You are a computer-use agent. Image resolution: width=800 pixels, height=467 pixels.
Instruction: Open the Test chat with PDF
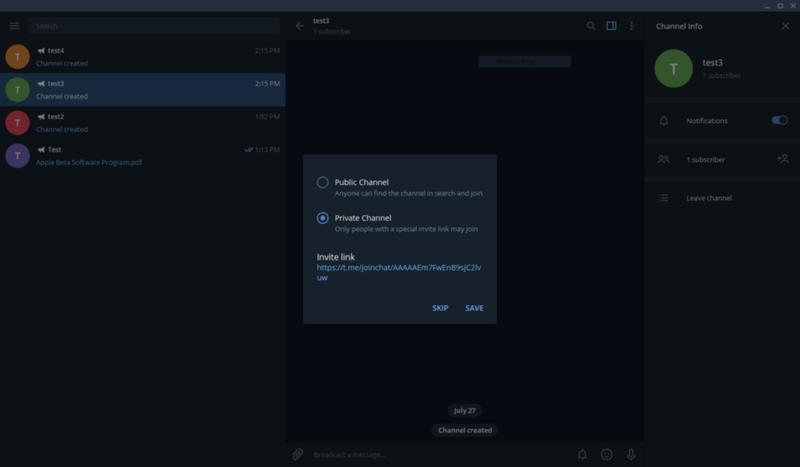(x=142, y=155)
